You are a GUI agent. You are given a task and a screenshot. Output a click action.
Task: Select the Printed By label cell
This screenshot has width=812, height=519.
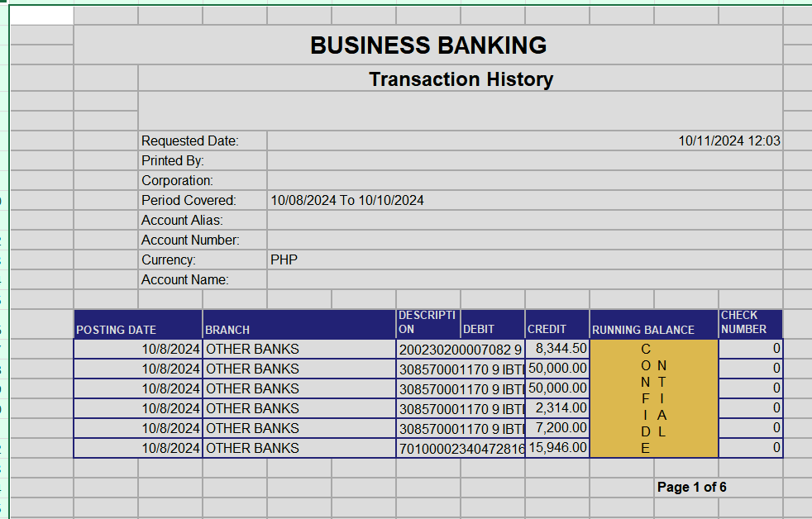(203, 160)
